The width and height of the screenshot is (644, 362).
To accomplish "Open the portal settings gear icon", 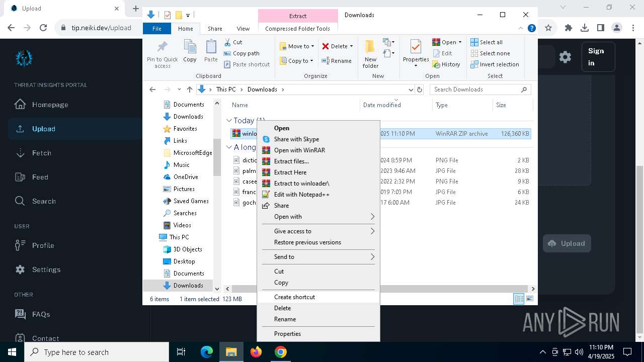I will coord(565,57).
